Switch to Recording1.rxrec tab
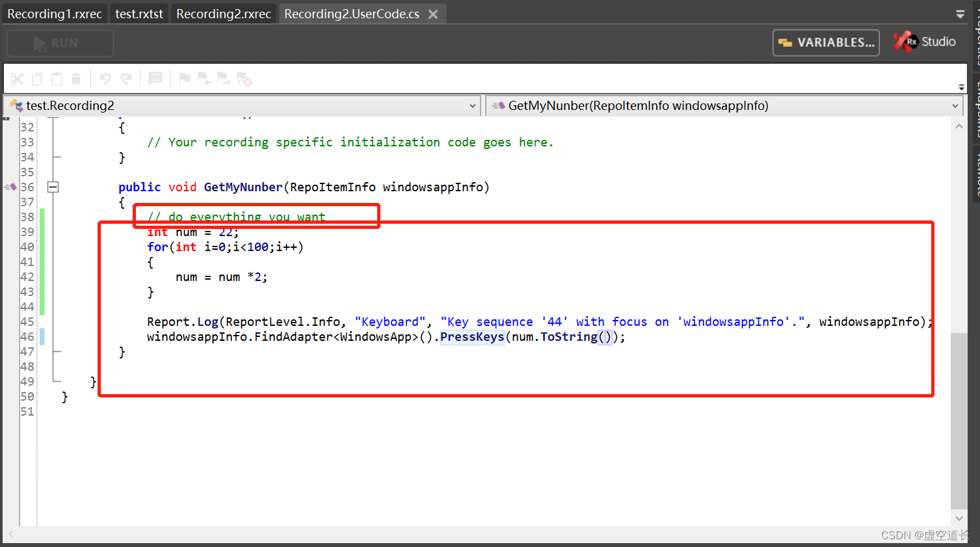 coord(55,14)
